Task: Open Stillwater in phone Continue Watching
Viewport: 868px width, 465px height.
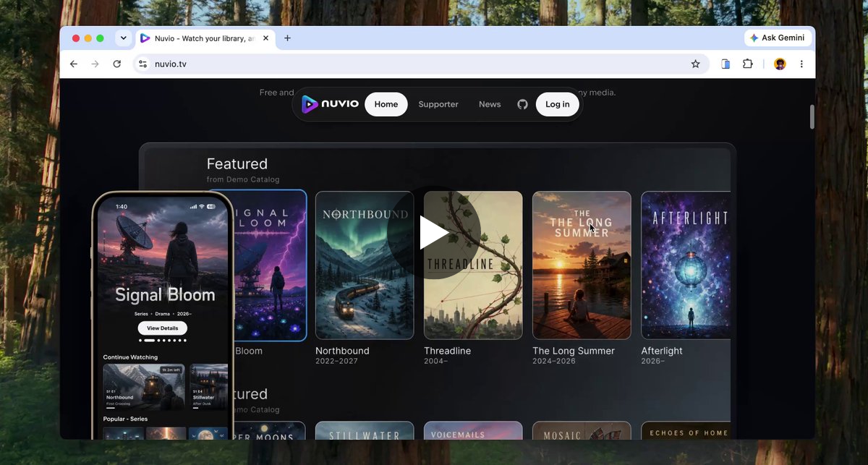Action: [209, 387]
